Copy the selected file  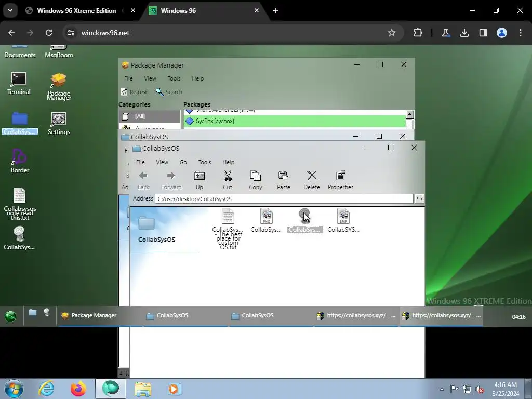pos(256,180)
